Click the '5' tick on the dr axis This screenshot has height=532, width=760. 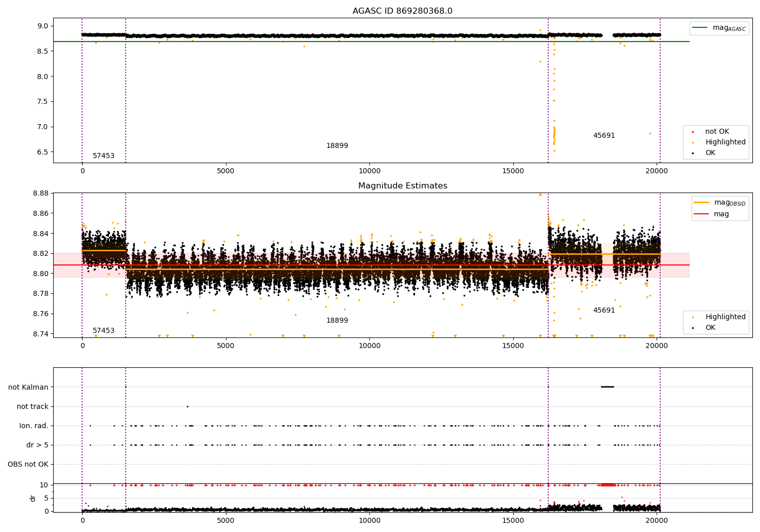click(46, 499)
